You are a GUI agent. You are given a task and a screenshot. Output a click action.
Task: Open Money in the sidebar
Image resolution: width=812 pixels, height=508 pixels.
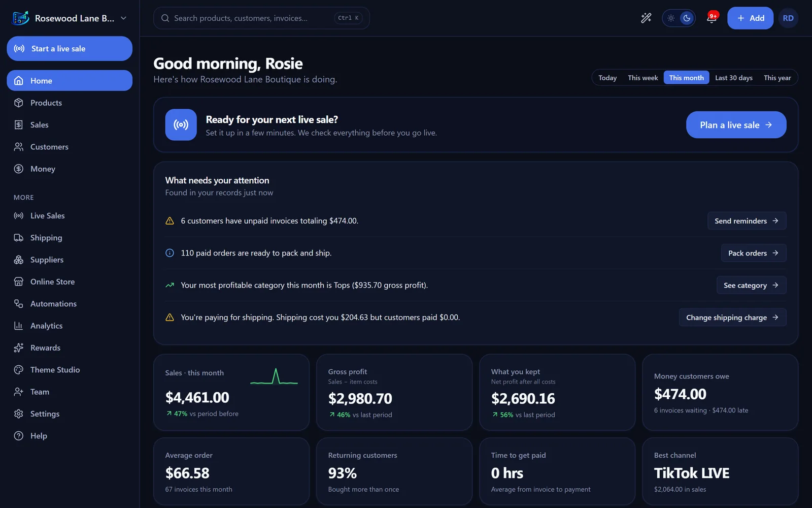(x=70, y=169)
